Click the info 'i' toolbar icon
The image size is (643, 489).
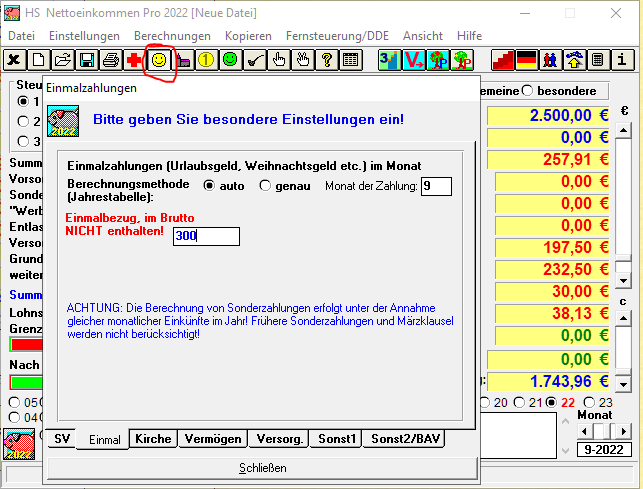click(x=622, y=60)
